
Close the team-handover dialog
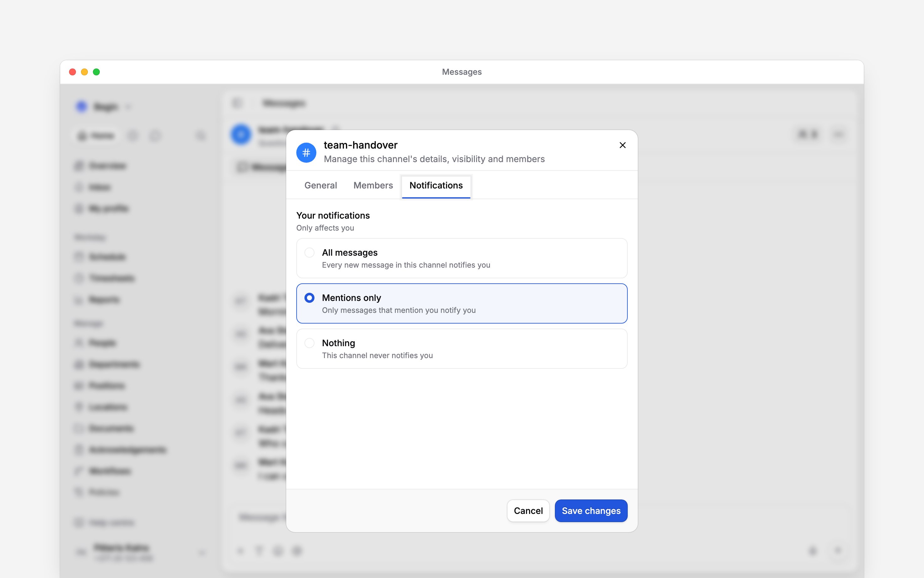(622, 145)
